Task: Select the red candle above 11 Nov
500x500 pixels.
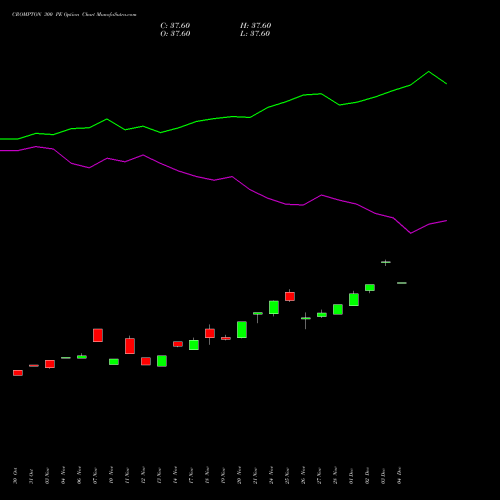Action: (x=130, y=346)
